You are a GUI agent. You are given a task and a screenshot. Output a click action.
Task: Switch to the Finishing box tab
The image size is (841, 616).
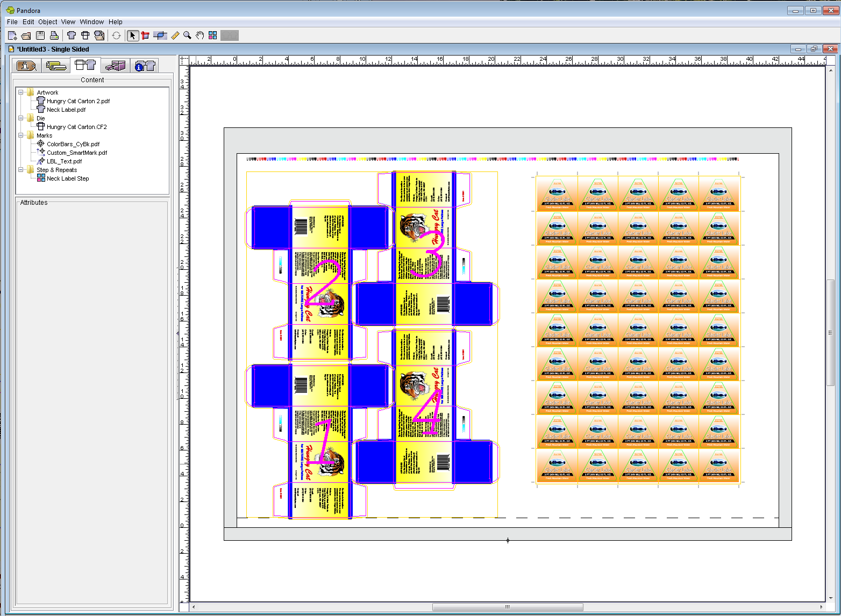[115, 66]
